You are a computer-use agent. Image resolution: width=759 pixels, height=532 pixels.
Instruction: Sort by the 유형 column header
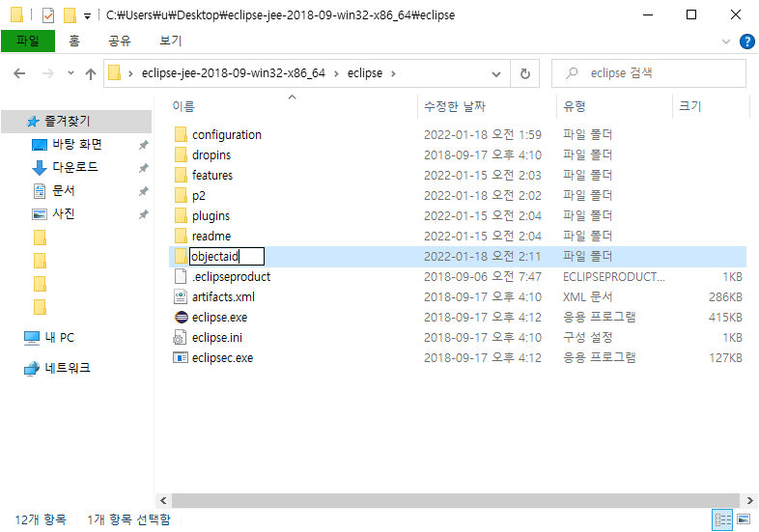pos(575,106)
